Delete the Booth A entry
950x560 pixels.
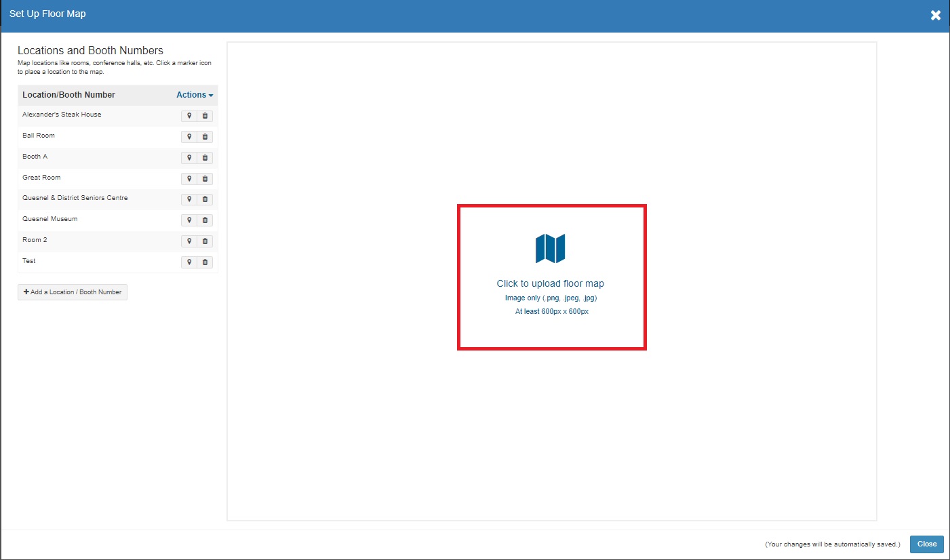click(205, 158)
